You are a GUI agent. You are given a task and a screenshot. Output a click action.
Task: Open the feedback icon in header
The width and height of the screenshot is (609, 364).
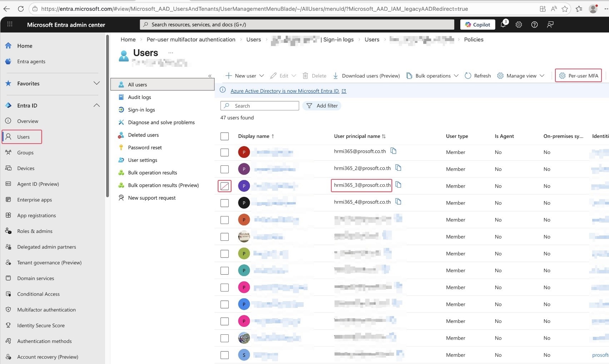[550, 25]
